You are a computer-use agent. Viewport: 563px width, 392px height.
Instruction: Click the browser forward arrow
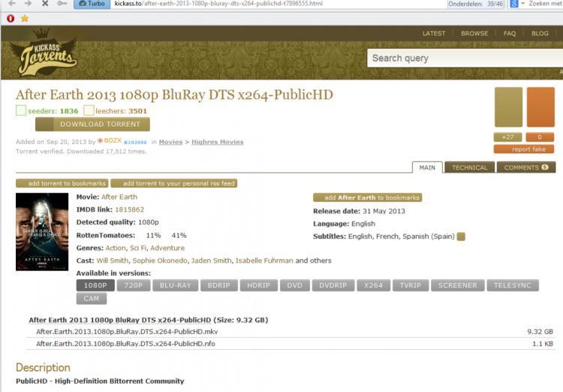click(x=28, y=3)
